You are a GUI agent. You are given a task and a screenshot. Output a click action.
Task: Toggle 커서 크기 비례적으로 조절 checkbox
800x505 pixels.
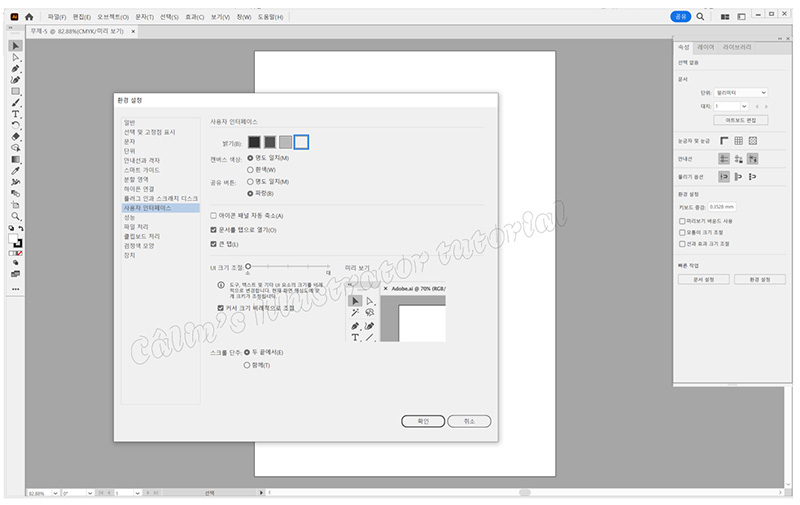[x=220, y=308]
